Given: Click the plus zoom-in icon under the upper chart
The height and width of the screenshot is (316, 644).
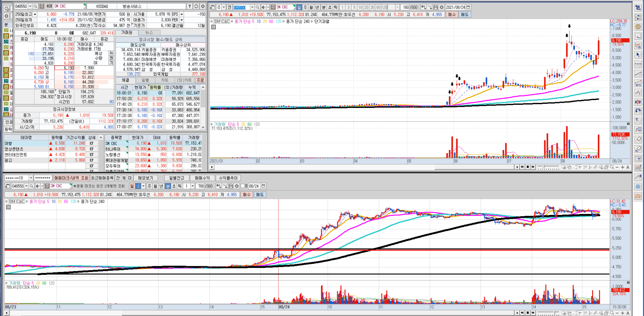Looking at the screenshot, I should click(x=622, y=167).
